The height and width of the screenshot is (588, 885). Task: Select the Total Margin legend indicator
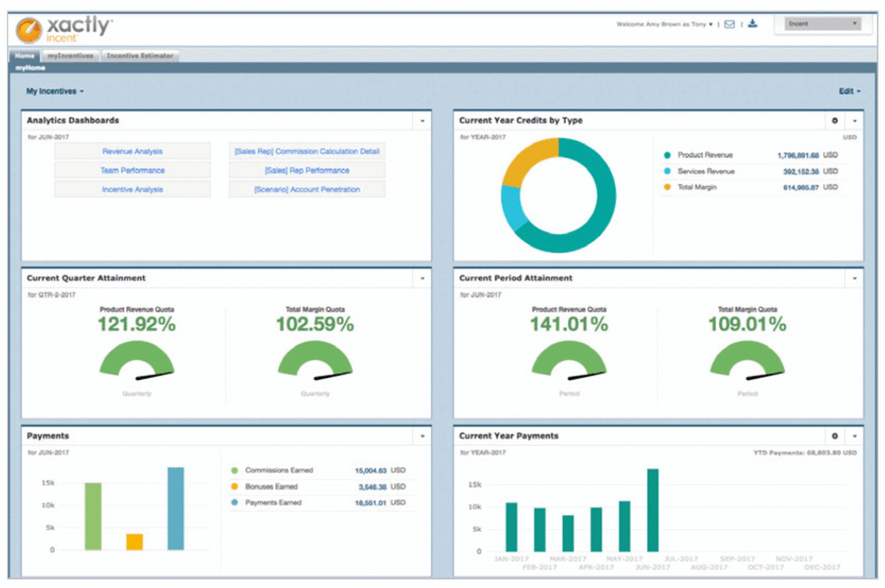tap(667, 187)
